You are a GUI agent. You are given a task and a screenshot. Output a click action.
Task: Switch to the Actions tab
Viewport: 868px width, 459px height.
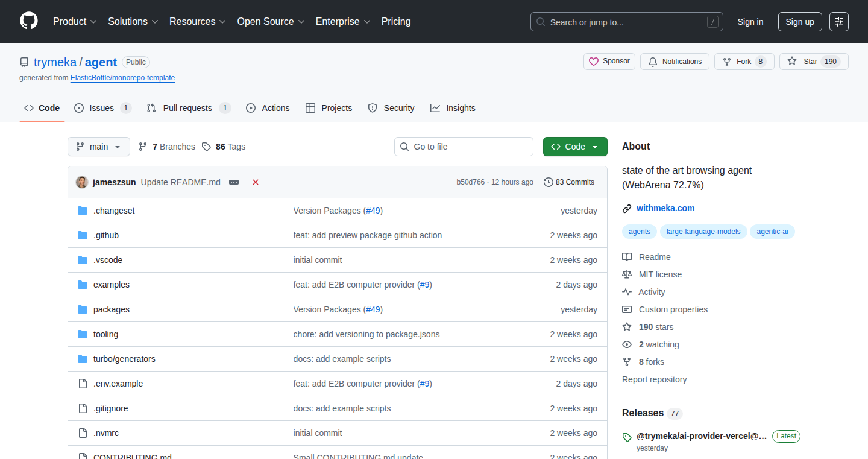(x=268, y=108)
